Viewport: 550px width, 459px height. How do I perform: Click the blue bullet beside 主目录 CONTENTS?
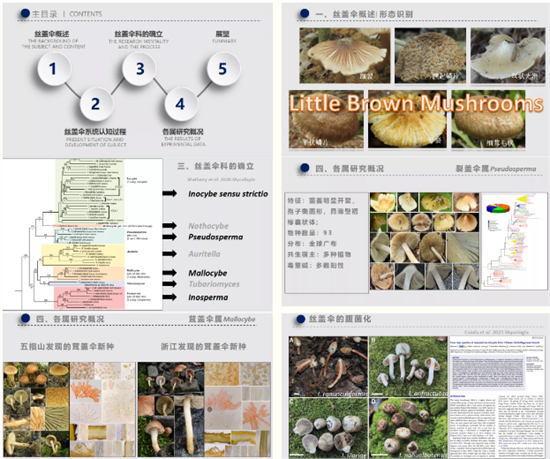point(25,13)
